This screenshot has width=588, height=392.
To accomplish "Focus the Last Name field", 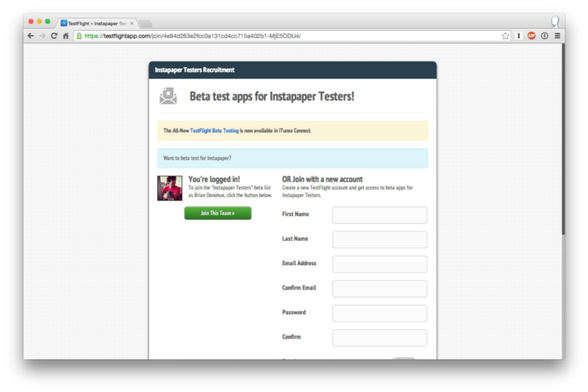I will point(379,239).
